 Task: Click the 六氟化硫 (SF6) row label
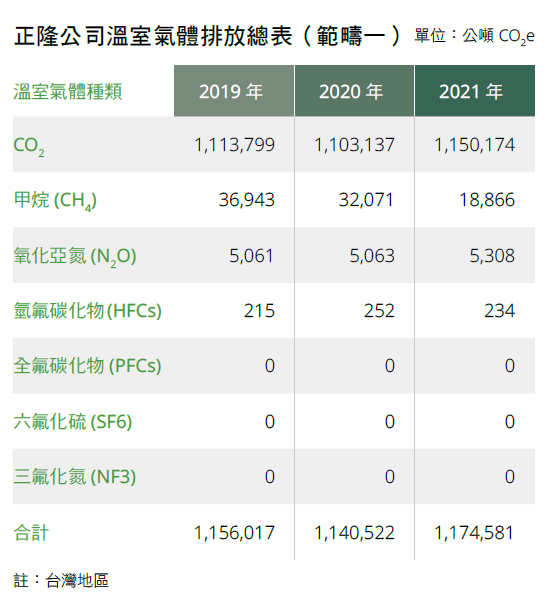tap(72, 422)
